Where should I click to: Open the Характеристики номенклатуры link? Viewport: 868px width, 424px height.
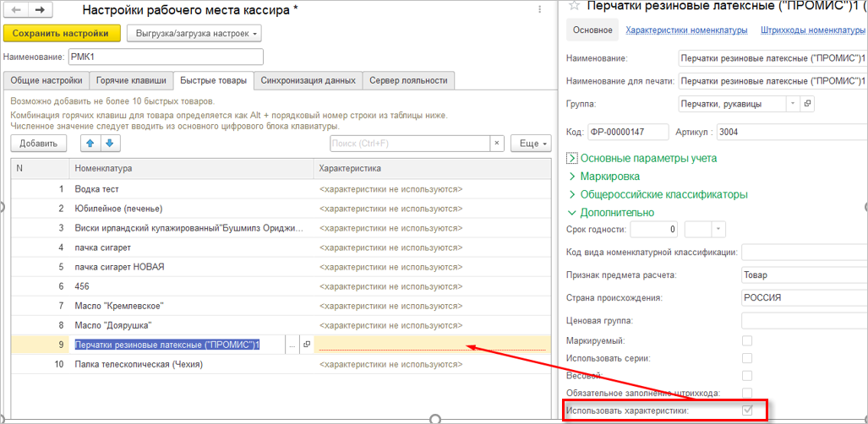click(686, 30)
